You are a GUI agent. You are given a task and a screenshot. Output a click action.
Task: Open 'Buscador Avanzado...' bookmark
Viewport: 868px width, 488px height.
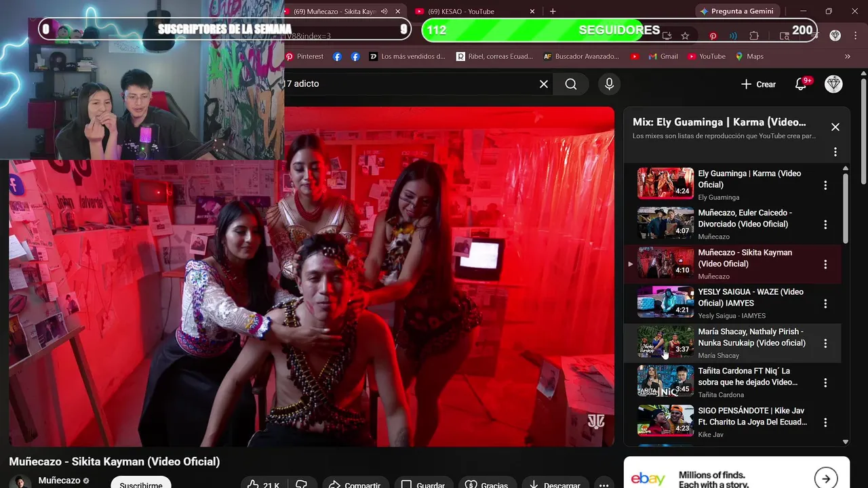(582, 56)
